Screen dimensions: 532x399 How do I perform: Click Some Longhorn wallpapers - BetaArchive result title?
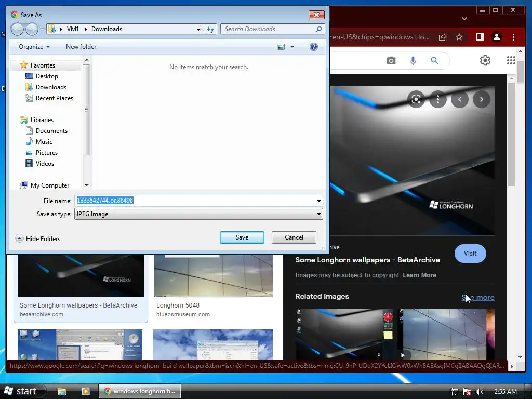point(78,305)
